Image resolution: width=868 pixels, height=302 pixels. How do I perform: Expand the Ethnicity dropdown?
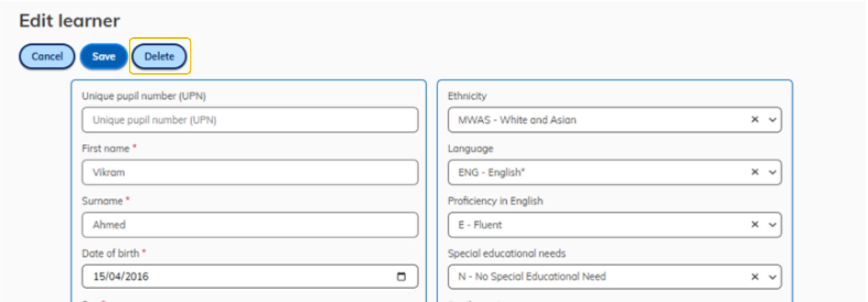pyautogui.click(x=772, y=120)
